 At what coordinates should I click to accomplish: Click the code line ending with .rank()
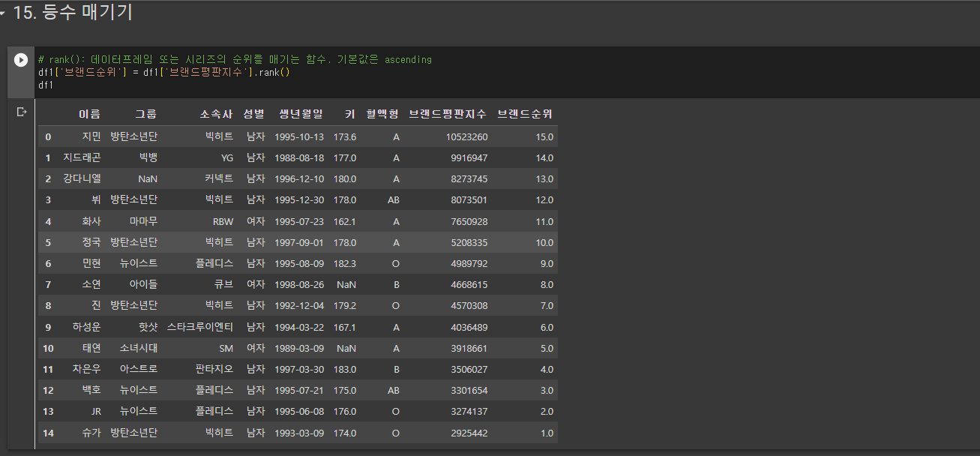pyautogui.click(x=163, y=72)
